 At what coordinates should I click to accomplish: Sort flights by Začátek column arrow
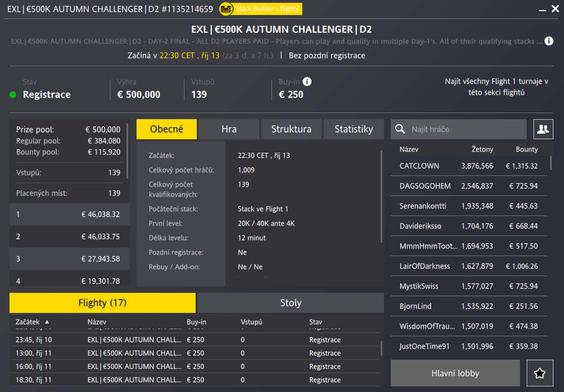pyautogui.click(x=47, y=322)
